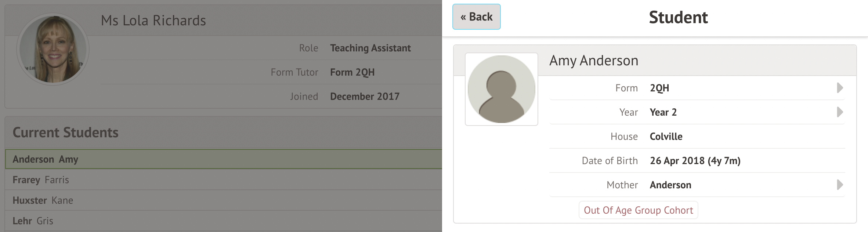
Task: Click the Colville house value
Action: pyautogui.click(x=666, y=137)
